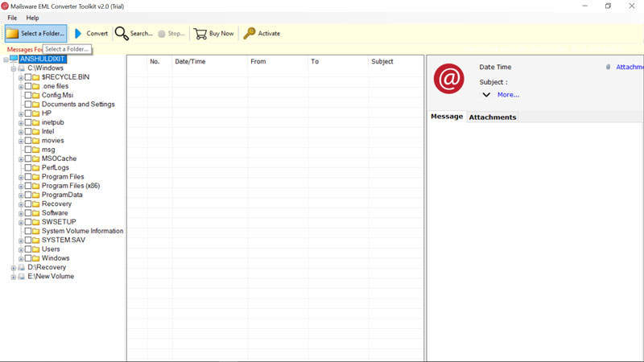Click the D:\Recovery drive icon
Screen dimensions: 644x362
22,268
